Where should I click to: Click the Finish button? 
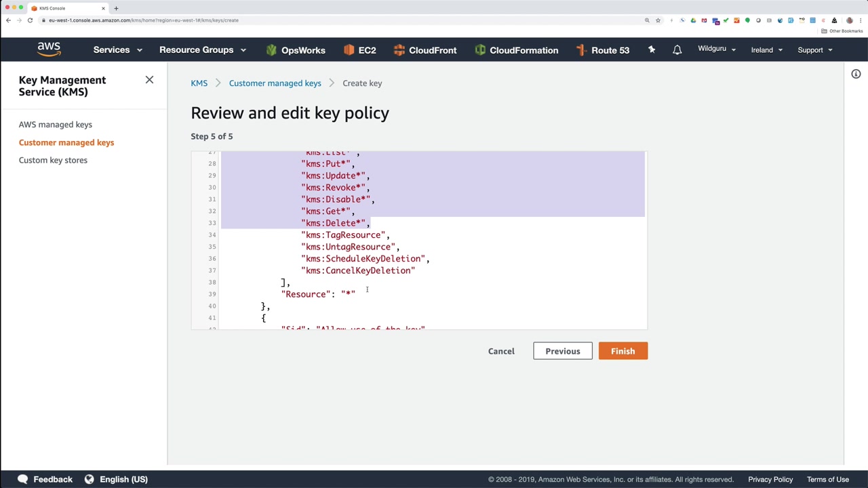tap(623, 351)
